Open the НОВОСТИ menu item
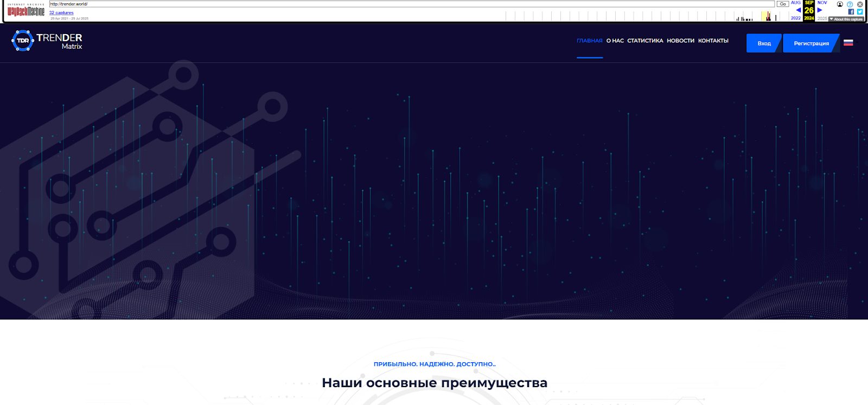The width and height of the screenshot is (868, 405). coord(680,41)
